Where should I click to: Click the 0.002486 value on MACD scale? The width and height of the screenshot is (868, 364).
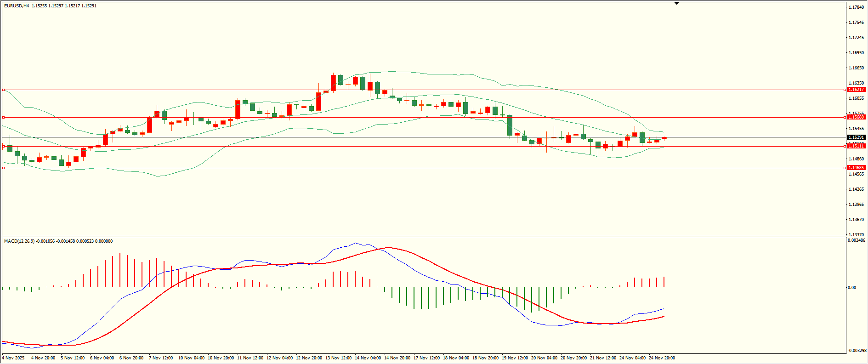(x=857, y=240)
